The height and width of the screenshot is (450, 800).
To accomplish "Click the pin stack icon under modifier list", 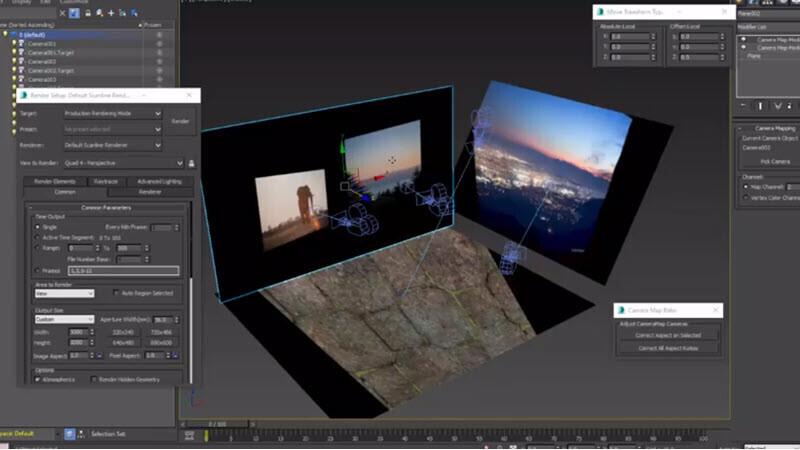I will (744, 105).
